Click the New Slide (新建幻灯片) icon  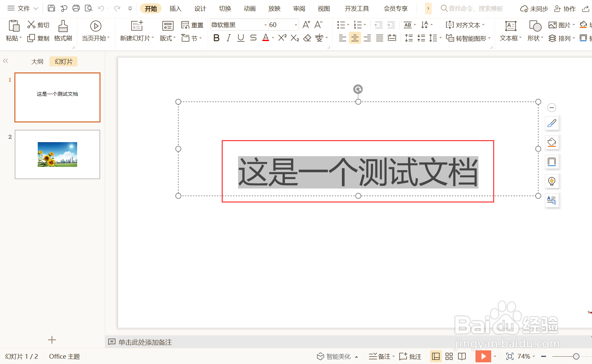point(137,26)
